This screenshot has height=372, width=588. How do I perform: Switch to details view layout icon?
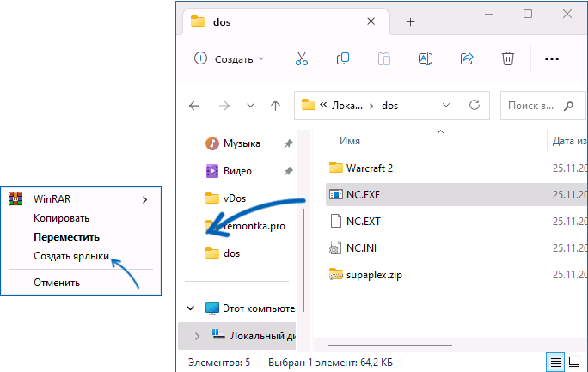tap(556, 363)
